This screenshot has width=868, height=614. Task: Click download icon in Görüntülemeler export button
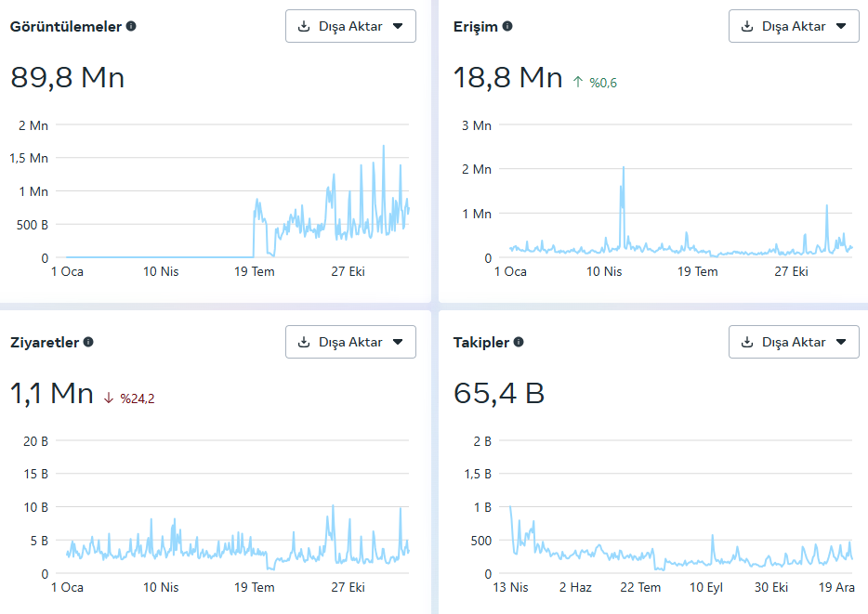304,26
